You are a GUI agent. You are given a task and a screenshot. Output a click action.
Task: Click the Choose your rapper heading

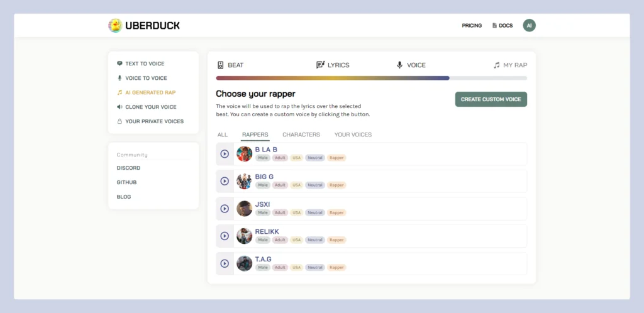point(255,94)
